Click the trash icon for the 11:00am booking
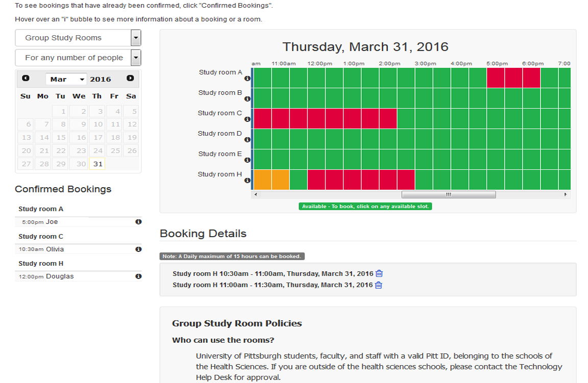The height and width of the screenshot is (383, 588). 378,285
